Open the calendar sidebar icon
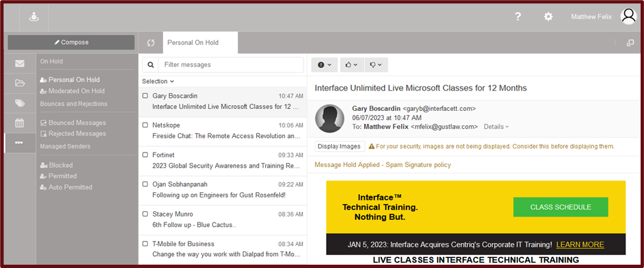This screenshot has height=268, width=644. [20, 123]
